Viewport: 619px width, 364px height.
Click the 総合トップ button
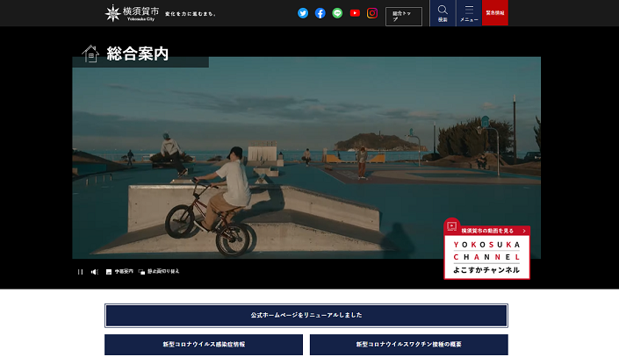pyautogui.click(x=403, y=16)
